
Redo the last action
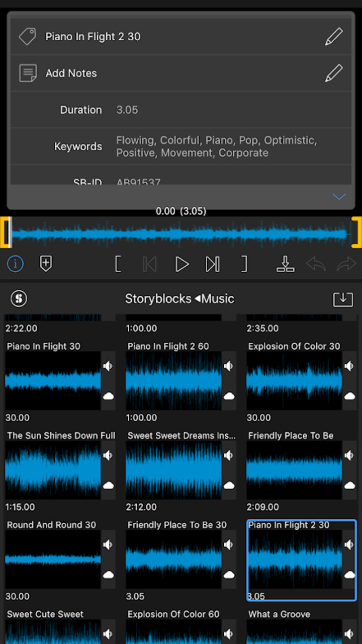[x=346, y=264]
